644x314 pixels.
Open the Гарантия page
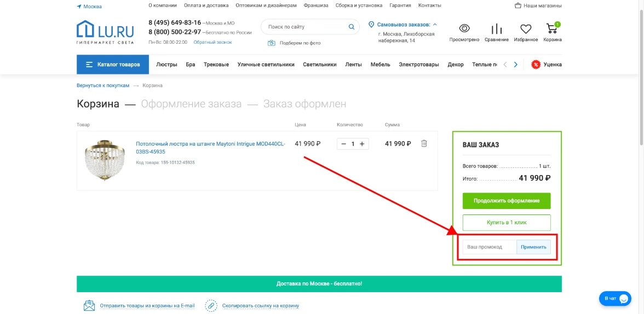400,5
